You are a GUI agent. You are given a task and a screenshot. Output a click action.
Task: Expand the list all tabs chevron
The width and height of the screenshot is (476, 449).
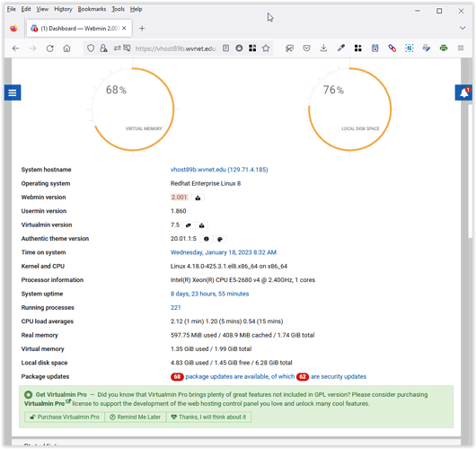(463, 28)
